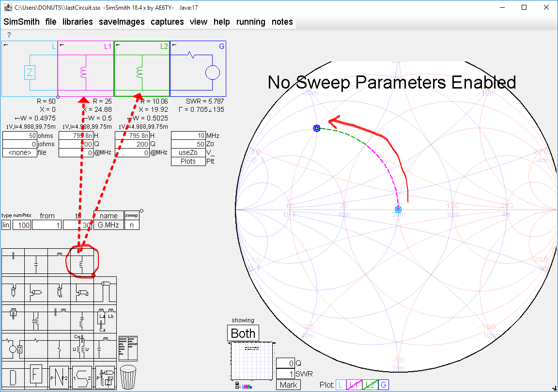Toggle the sweep 'n' enable box

[132, 225]
